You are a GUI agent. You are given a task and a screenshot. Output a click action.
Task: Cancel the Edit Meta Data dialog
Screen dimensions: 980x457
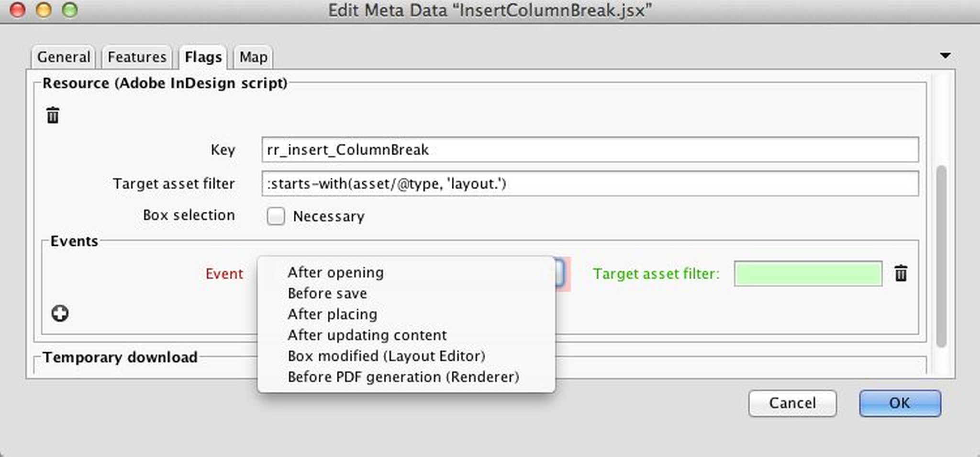pos(792,403)
